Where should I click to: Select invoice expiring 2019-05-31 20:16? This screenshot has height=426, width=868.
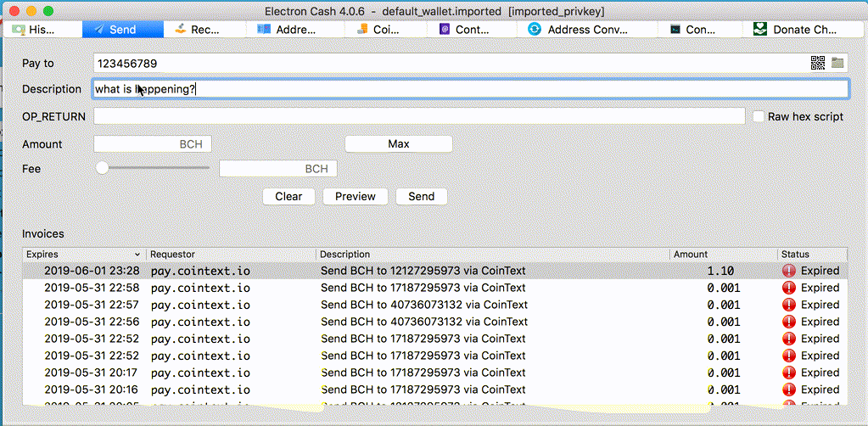point(435,390)
